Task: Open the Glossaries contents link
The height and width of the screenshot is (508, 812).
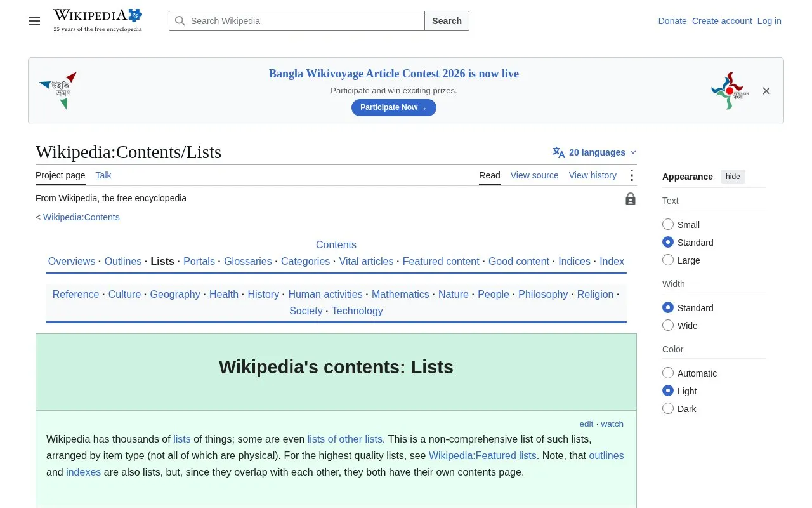Action: click(x=248, y=261)
